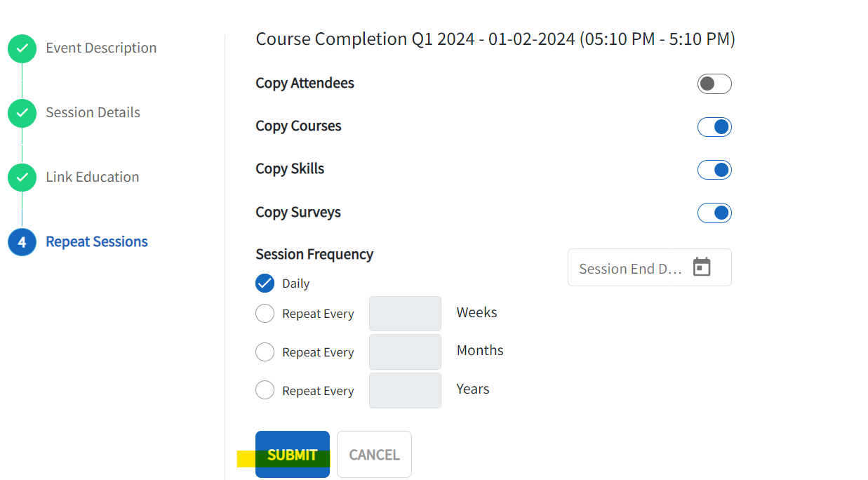Select the Repeat Every Months radio button
This screenshot has height=480, width=868.
(x=265, y=352)
